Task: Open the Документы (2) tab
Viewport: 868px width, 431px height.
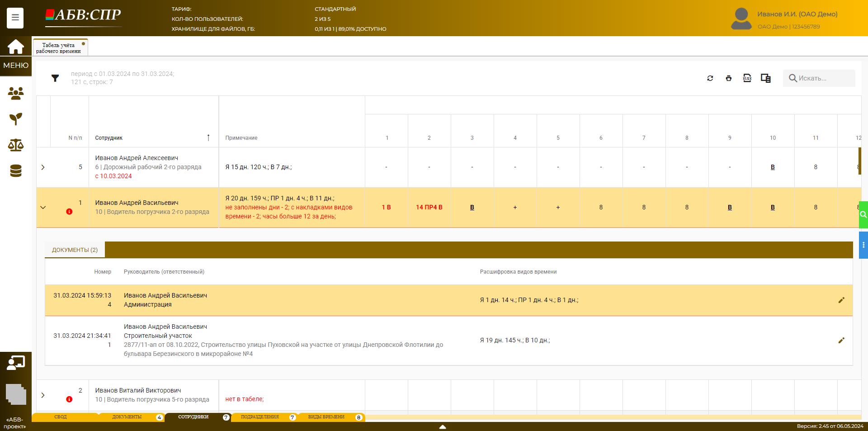Action: (75, 250)
